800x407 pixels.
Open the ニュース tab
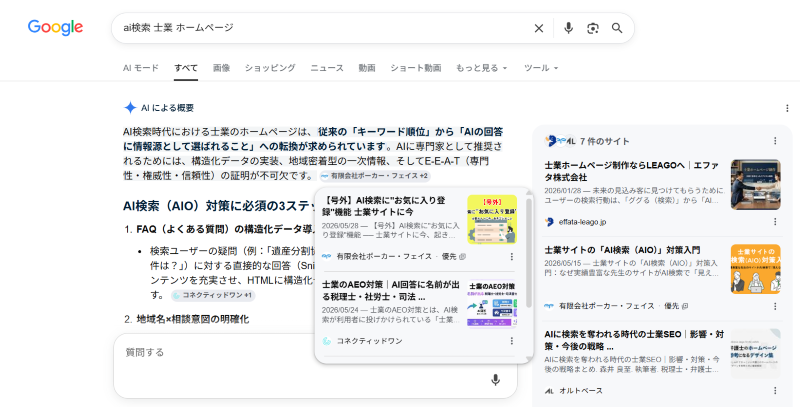point(327,68)
